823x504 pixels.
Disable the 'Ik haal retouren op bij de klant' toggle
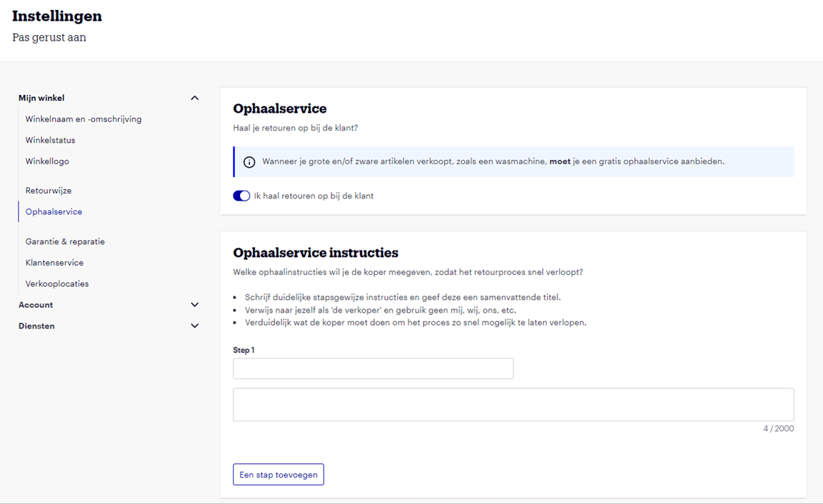tap(241, 196)
